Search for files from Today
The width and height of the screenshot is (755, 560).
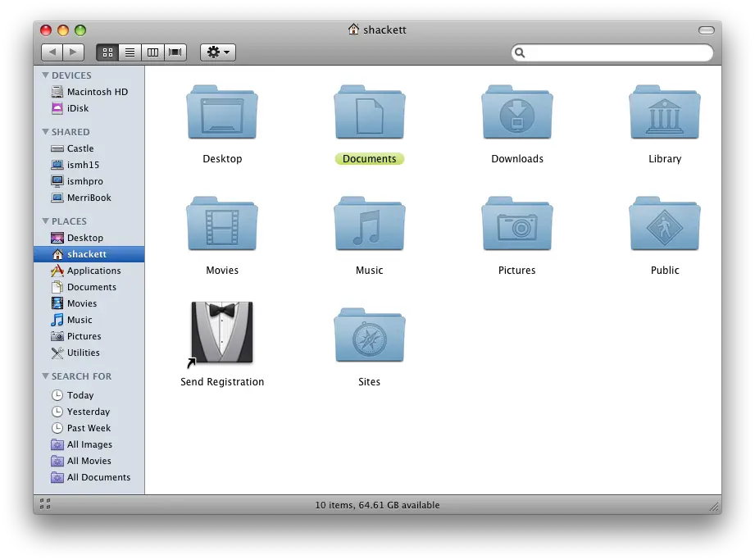(89, 395)
